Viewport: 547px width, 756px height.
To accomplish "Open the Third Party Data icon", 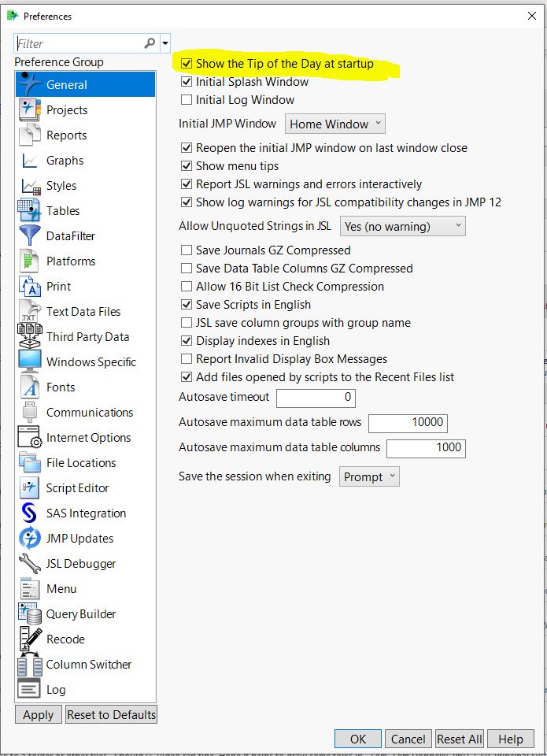I will click(x=30, y=336).
